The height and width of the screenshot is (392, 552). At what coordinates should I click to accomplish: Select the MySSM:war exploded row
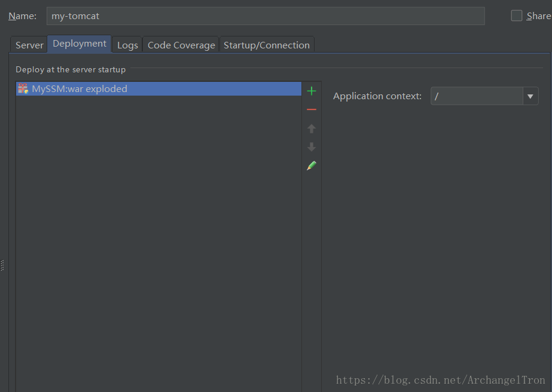click(158, 88)
